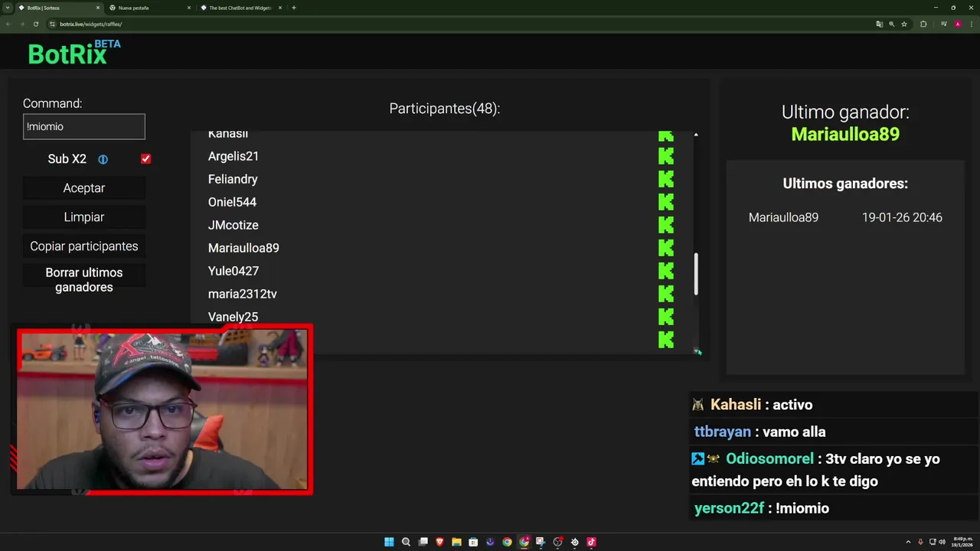
Task: Click the Ultimo ganador name Mariaulloa89
Action: pyautogui.click(x=845, y=135)
